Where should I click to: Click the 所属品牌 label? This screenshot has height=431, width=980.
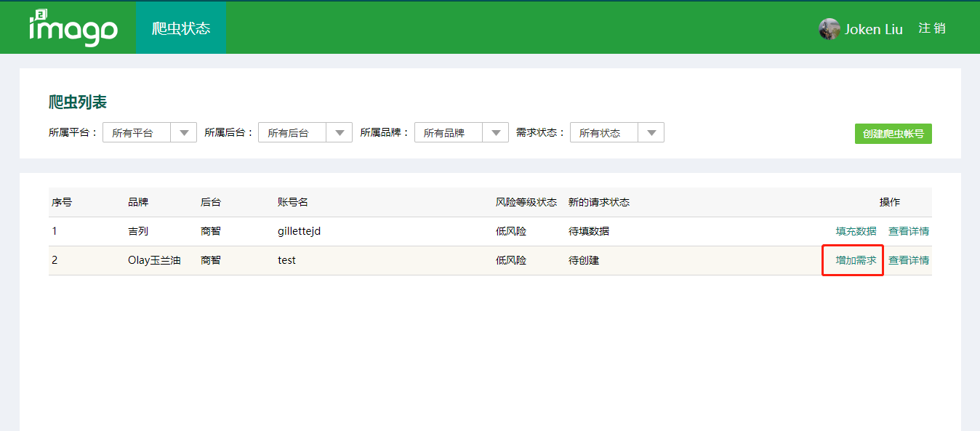(385, 133)
